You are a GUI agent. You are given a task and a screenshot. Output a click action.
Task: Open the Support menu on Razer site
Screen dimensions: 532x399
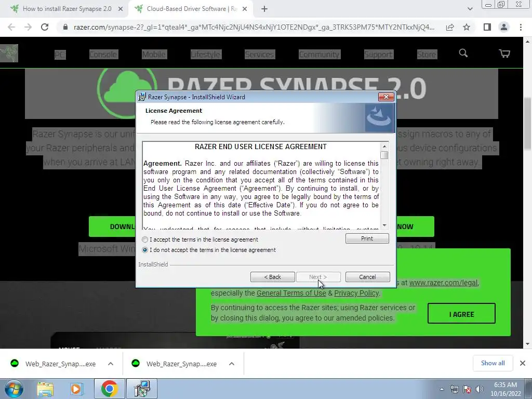378,54
